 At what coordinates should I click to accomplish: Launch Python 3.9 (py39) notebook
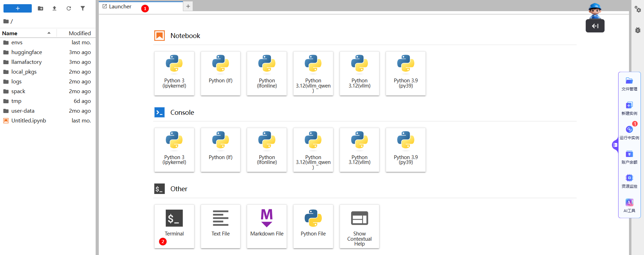point(406,73)
